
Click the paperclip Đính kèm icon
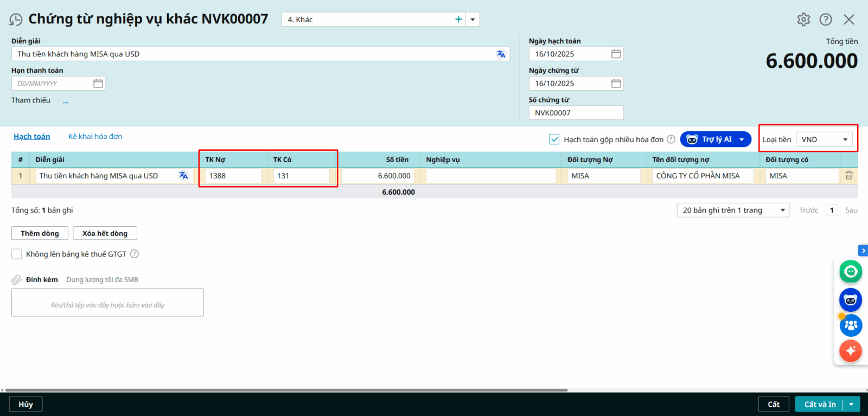[x=17, y=280]
